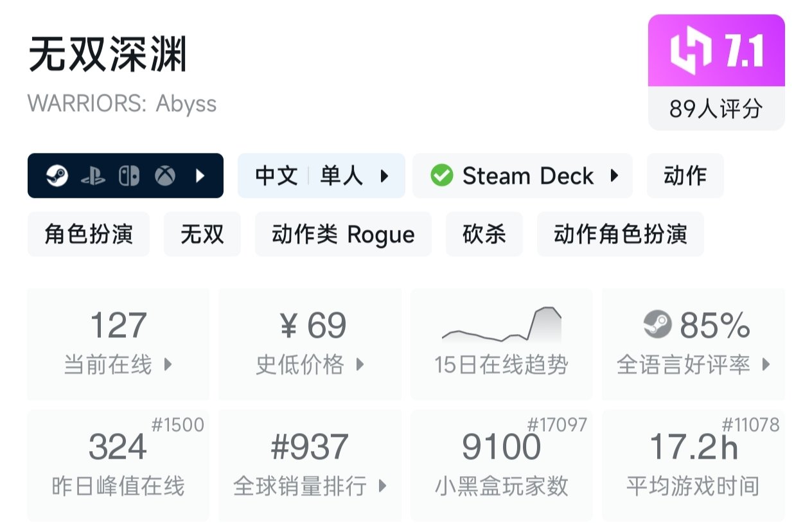View the 15日在线趋势 trend chart
This screenshot has height=523, width=812.
[x=501, y=344]
